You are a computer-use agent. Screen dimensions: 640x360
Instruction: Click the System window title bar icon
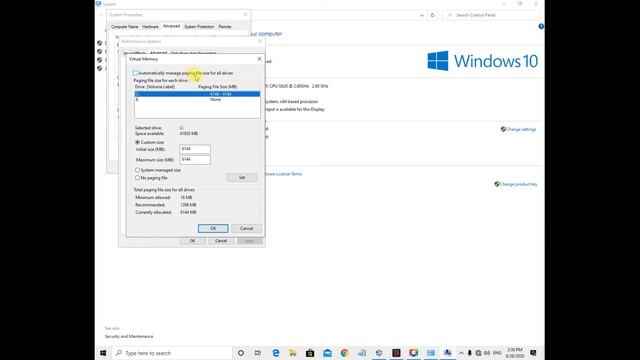[x=98, y=4]
